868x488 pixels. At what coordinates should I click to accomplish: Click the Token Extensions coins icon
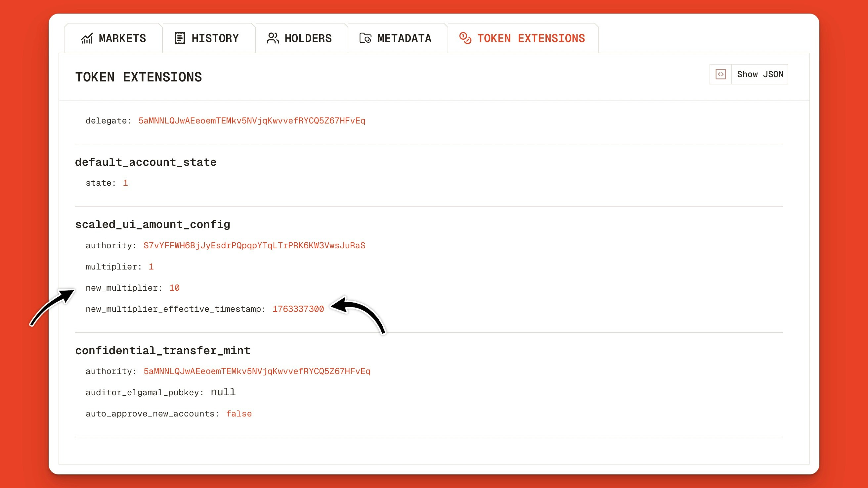[465, 38]
